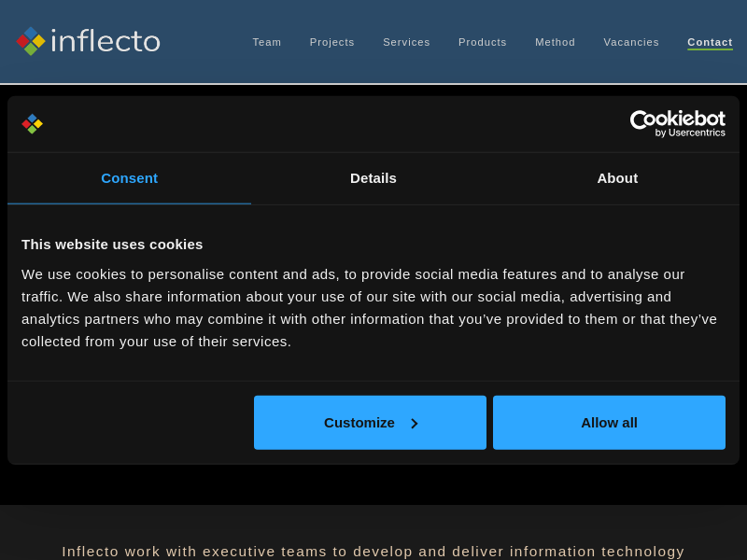Image resolution: width=747 pixels, height=560 pixels.
Task: Expand options via the Customize chevron arrow
Action: coord(414,423)
